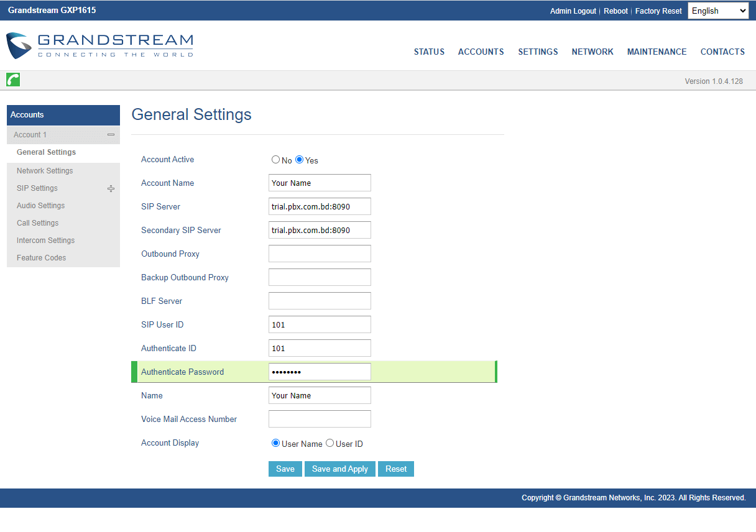Click Admin Logout

(573, 11)
